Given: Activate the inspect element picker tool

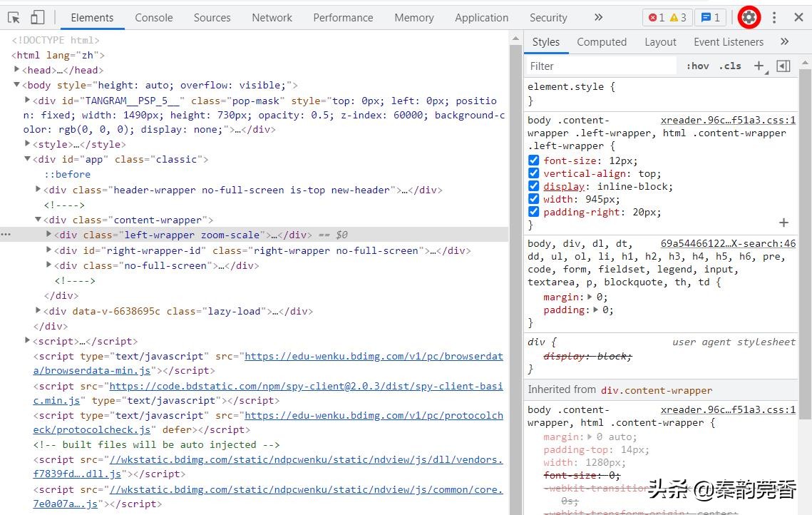Looking at the screenshot, I should point(14,18).
